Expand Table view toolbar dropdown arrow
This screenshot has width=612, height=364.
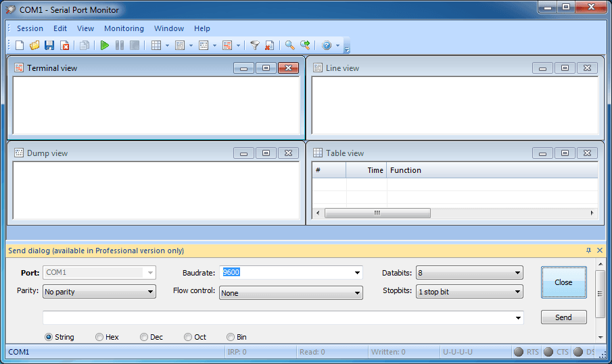(x=168, y=46)
